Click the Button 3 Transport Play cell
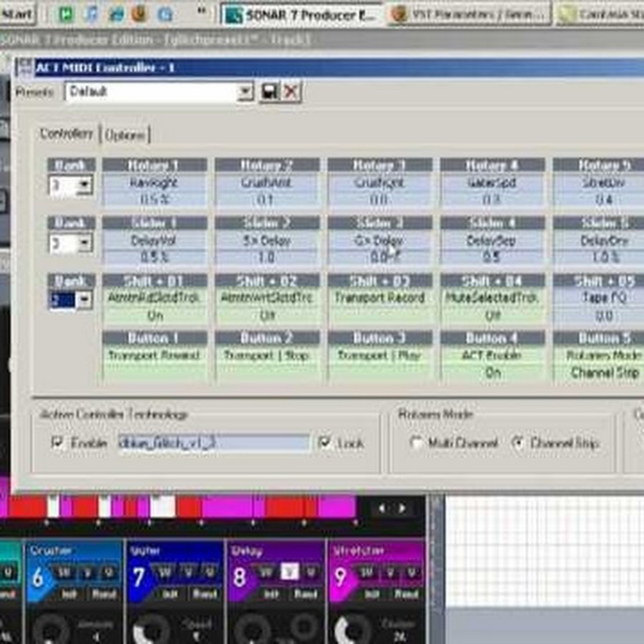This screenshot has width=644, height=644. (x=380, y=363)
